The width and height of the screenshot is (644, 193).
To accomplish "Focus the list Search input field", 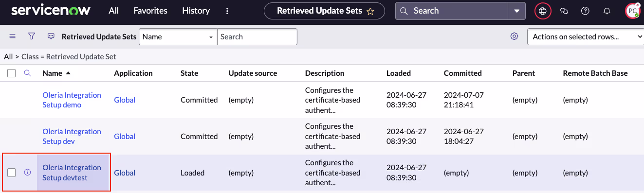I will click(257, 36).
